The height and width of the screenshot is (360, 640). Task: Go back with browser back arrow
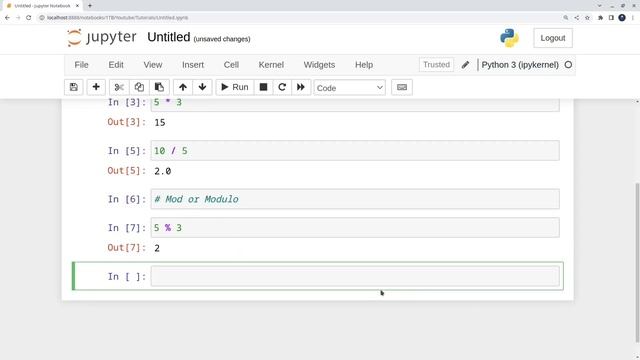coord(7,18)
